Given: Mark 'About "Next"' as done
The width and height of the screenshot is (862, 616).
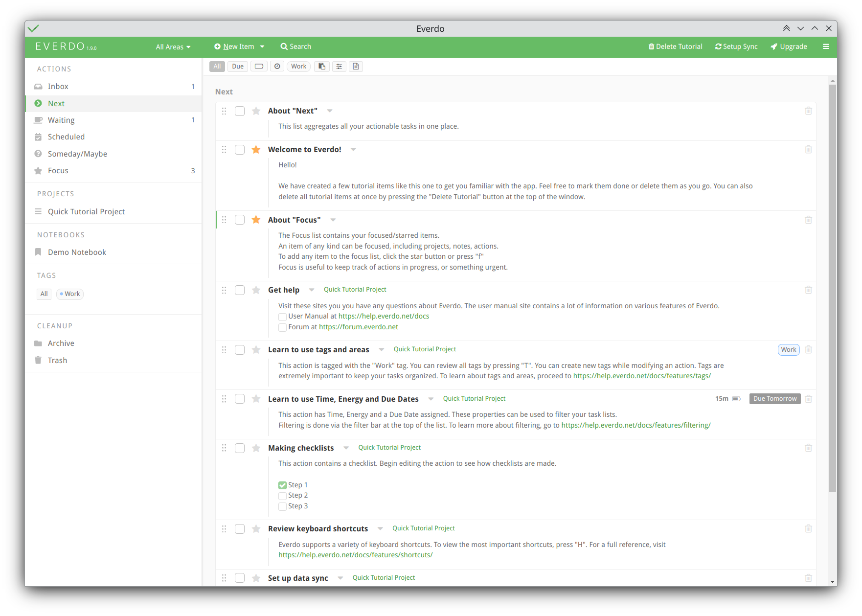Looking at the screenshot, I should [240, 111].
